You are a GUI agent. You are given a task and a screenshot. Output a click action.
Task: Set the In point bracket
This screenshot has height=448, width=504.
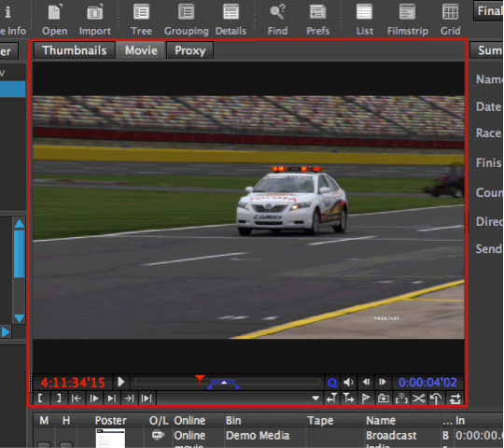pos(40,399)
